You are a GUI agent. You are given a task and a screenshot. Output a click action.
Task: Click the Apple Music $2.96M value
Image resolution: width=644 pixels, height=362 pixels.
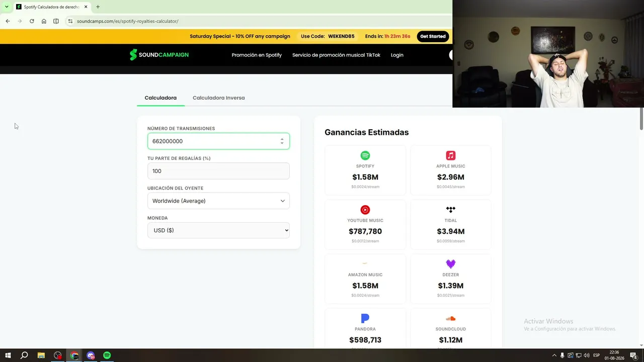pyautogui.click(x=451, y=177)
